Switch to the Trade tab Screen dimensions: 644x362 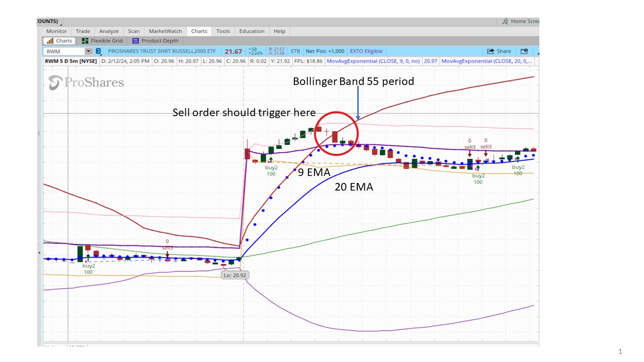coord(83,31)
